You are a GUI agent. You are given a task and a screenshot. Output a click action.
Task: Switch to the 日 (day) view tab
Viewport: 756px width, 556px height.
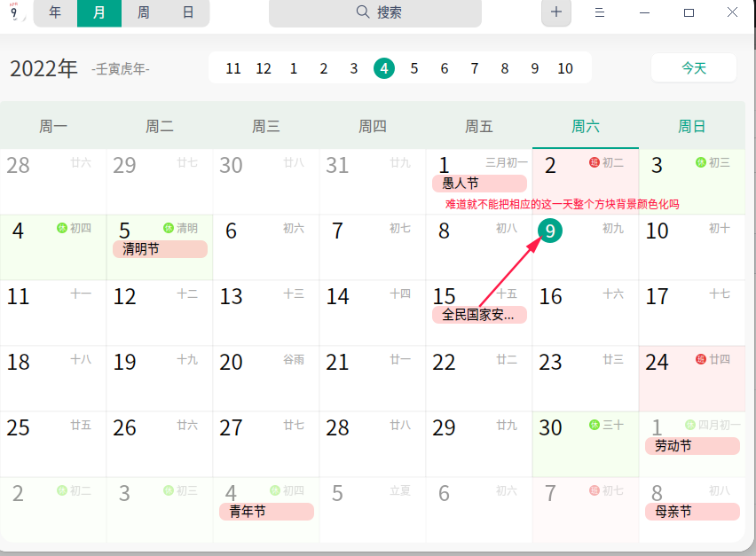[x=188, y=13]
